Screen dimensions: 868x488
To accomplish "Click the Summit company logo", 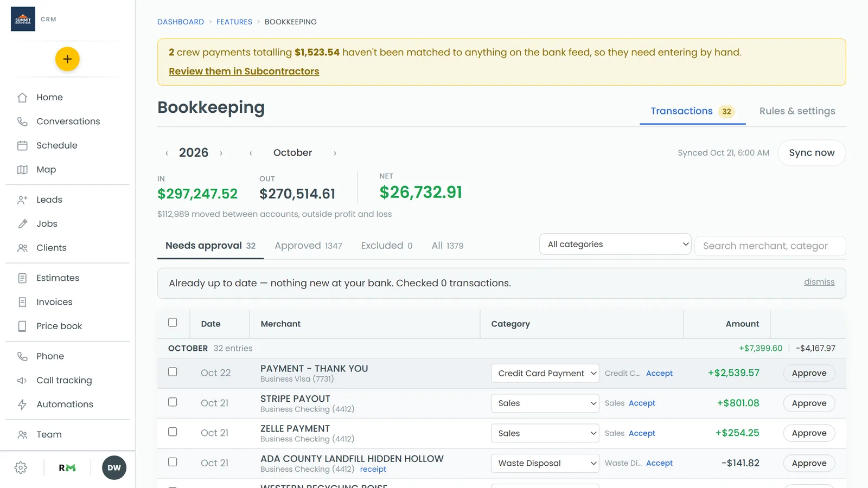I will pos(23,19).
